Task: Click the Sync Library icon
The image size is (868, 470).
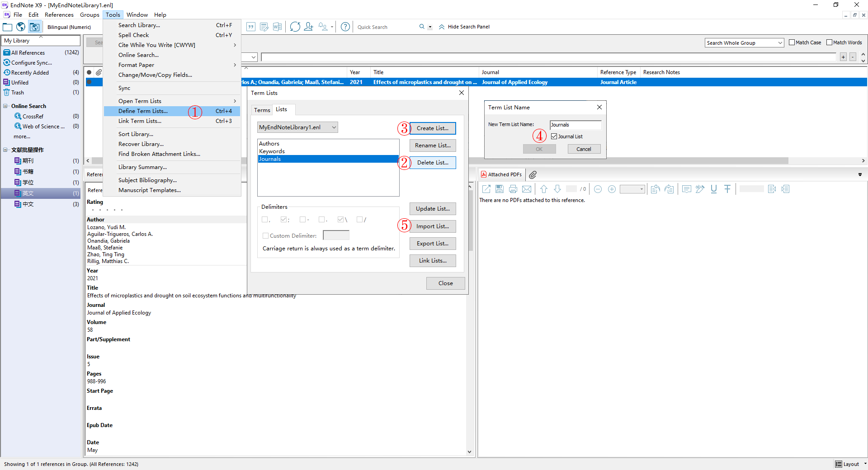Action: 295,27
